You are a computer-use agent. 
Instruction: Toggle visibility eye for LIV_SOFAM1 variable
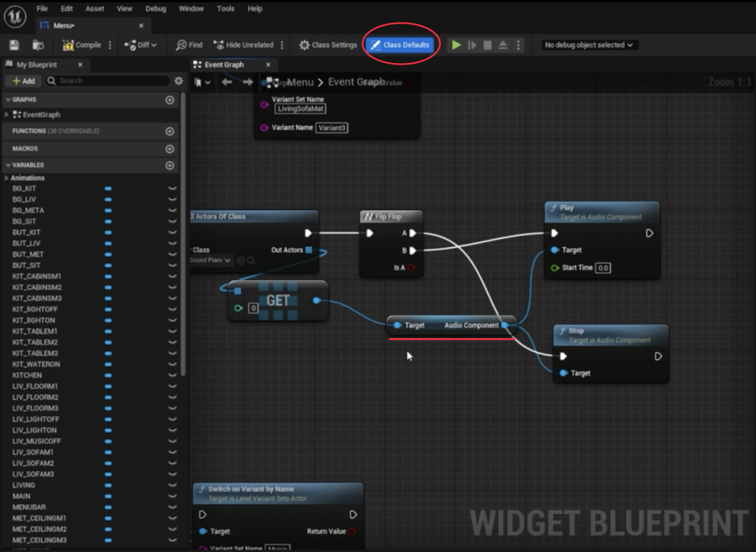point(172,452)
